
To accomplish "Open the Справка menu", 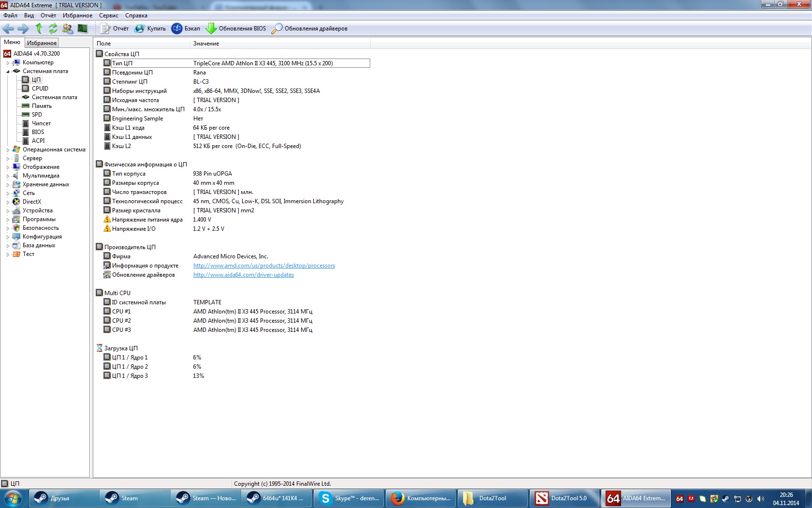I will pos(136,15).
